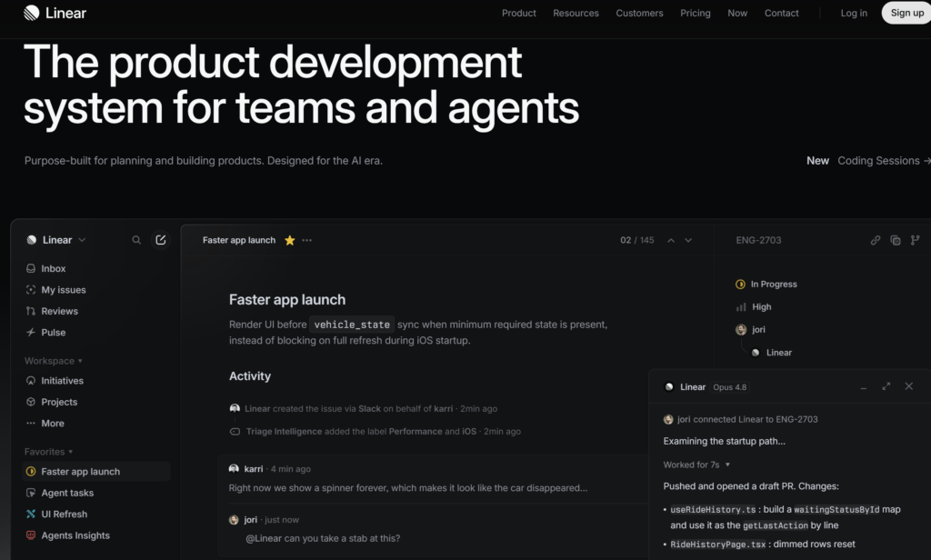Screen dimensions: 931x560
Task: Click the copy issue ID icon
Action: pos(896,240)
